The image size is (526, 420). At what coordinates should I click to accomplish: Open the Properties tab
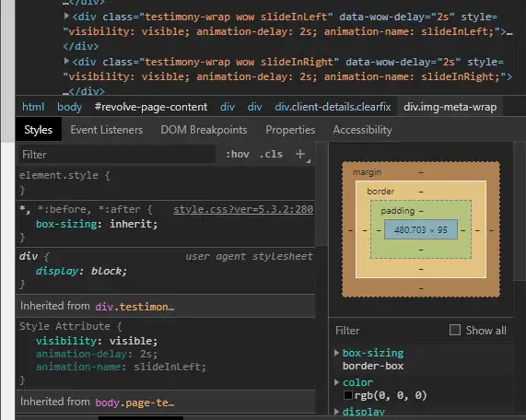pyautogui.click(x=290, y=130)
